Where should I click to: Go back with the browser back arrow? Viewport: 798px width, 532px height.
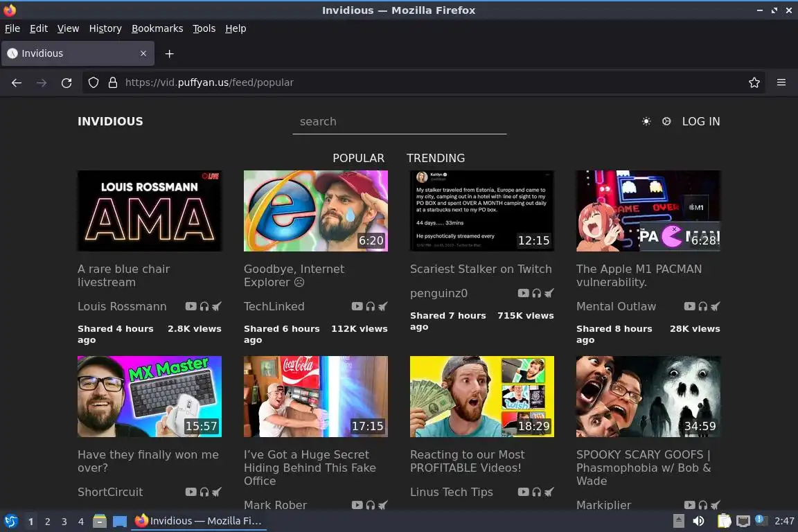point(17,82)
